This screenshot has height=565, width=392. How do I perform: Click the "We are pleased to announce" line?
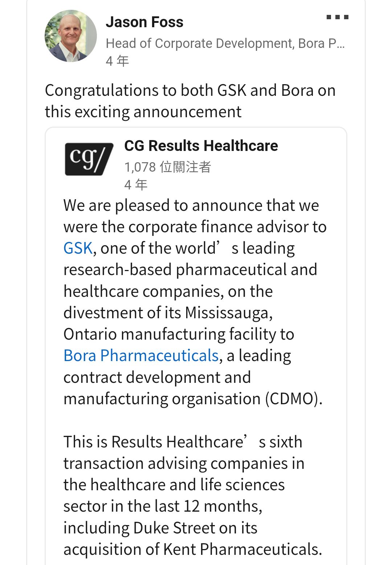191,205
